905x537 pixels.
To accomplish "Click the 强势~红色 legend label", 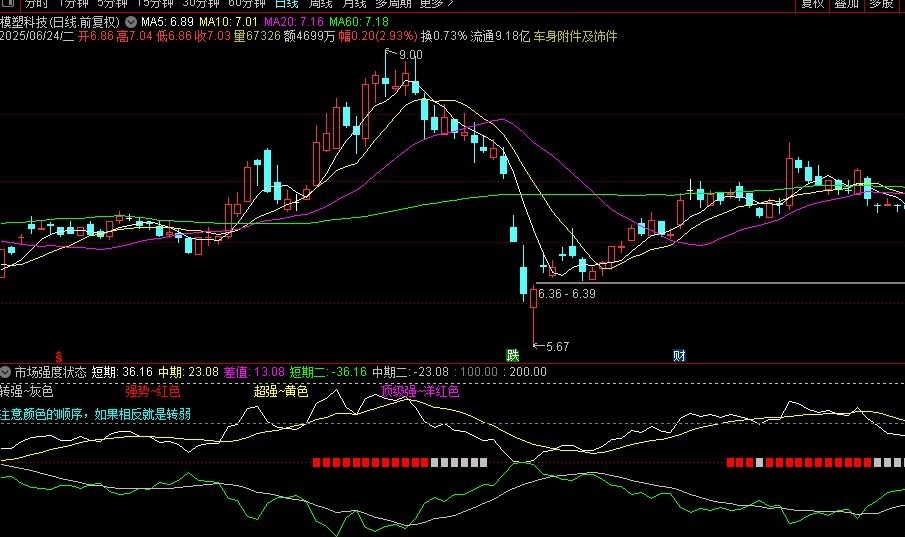I will point(153,391).
